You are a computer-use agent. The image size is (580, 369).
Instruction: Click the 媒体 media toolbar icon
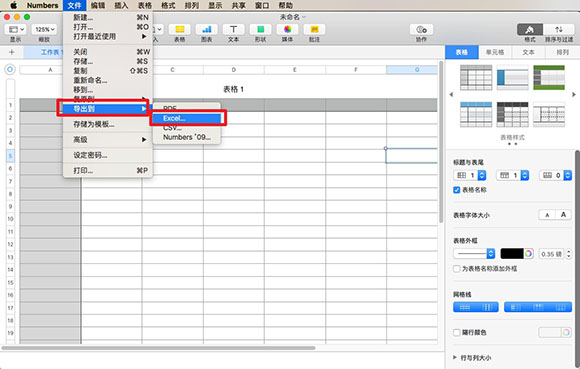pyautogui.click(x=287, y=30)
